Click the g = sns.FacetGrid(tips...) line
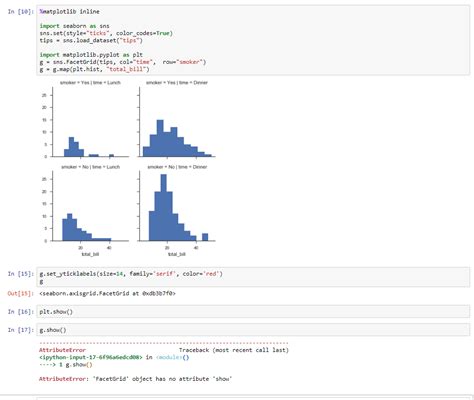This screenshot has width=474, height=400. tap(123, 62)
